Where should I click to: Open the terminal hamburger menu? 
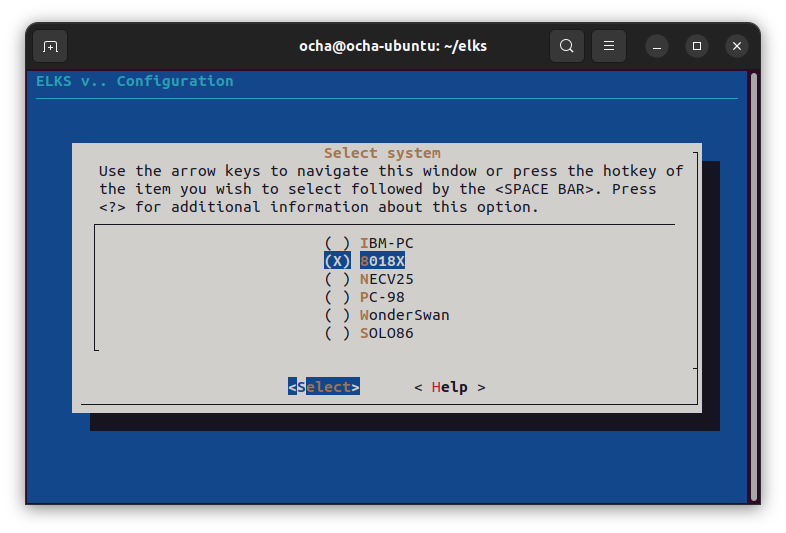pyautogui.click(x=609, y=46)
